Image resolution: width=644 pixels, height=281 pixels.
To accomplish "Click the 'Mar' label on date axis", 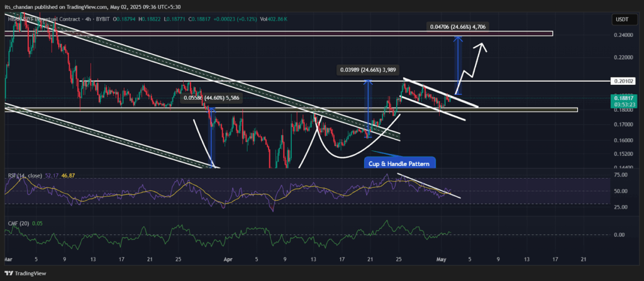I will click(x=8, y=260).
